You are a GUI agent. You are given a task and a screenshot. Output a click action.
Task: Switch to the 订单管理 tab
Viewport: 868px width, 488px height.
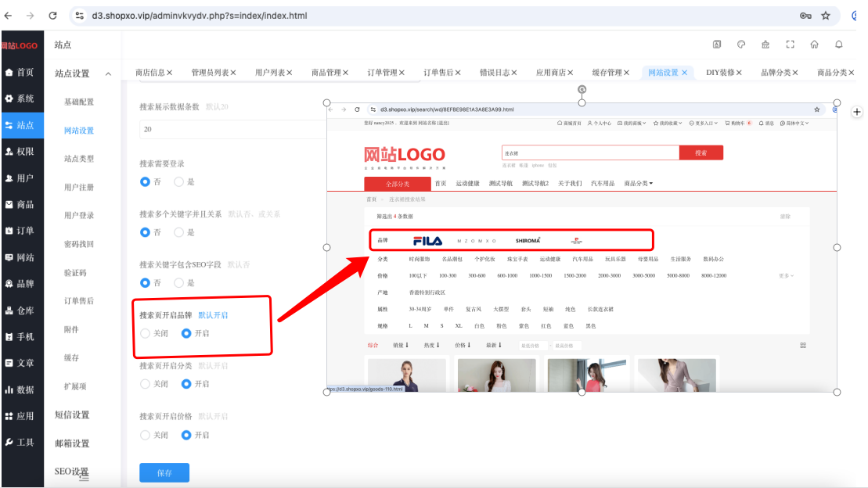383,73
